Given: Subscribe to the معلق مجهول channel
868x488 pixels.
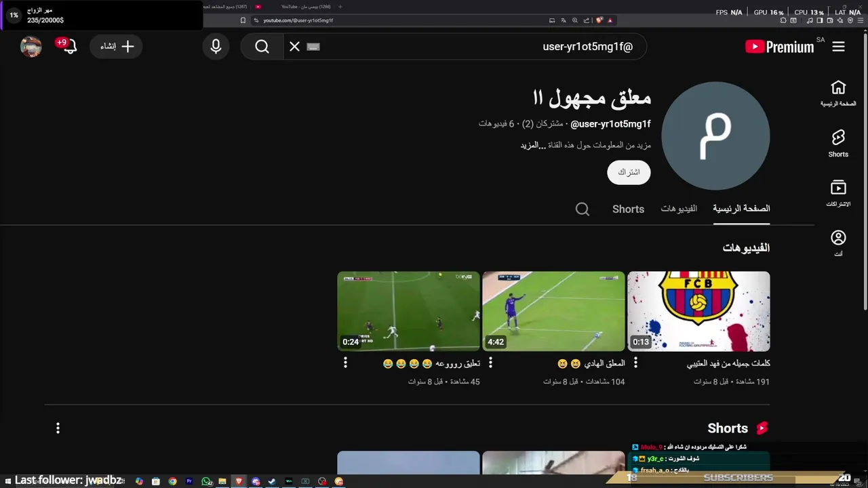Looking at the screenshot, I should coord(629,172).
